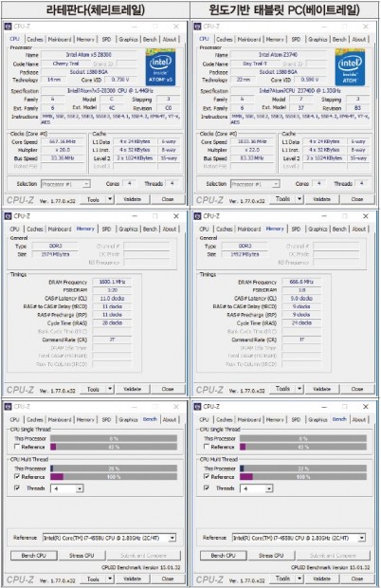This screenshot has height=588, width=381.
Task: Open Threads count dropdown in 라테판다 Bench window
Action: point(80,488)
